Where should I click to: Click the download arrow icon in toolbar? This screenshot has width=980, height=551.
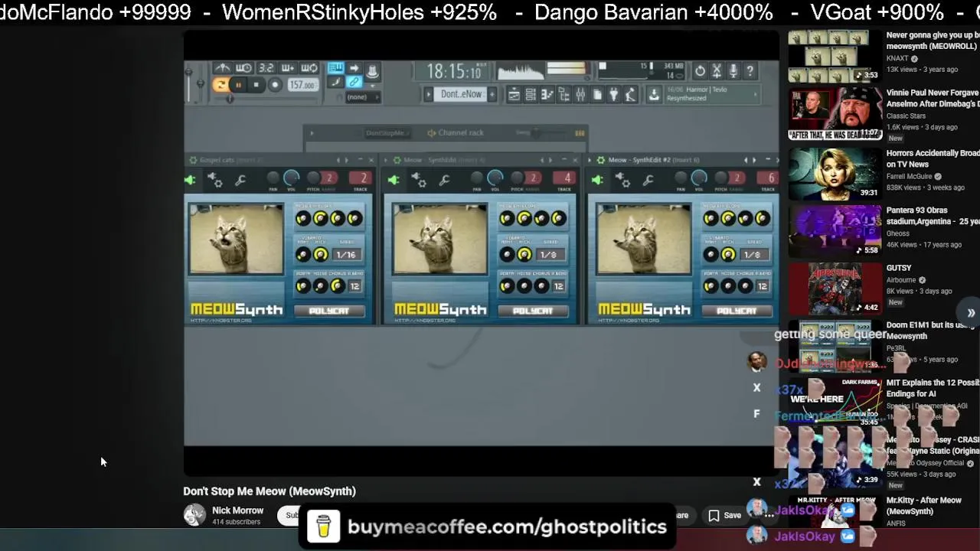654,94
